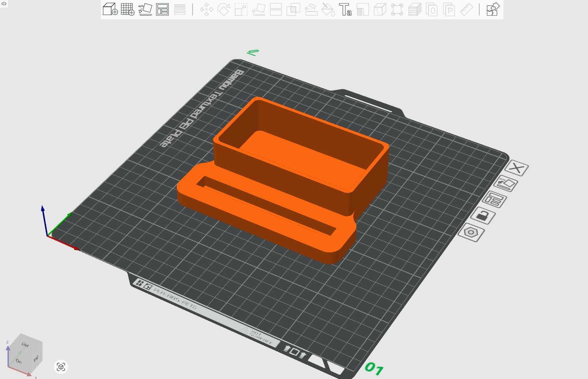Select the Move tool
This screenshot has width=588, height=379.
206,9
